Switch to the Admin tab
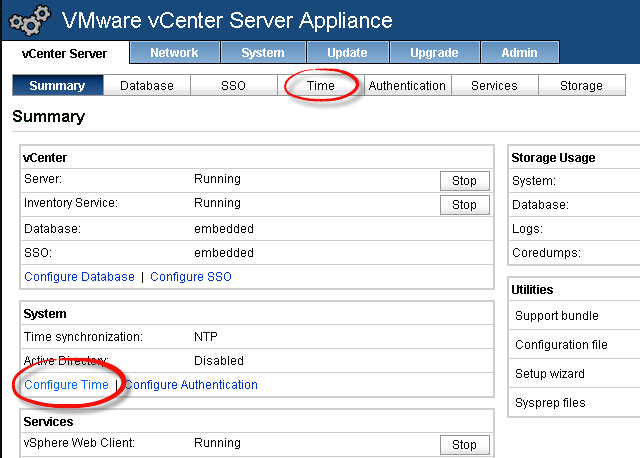 (x=520, y=52)
